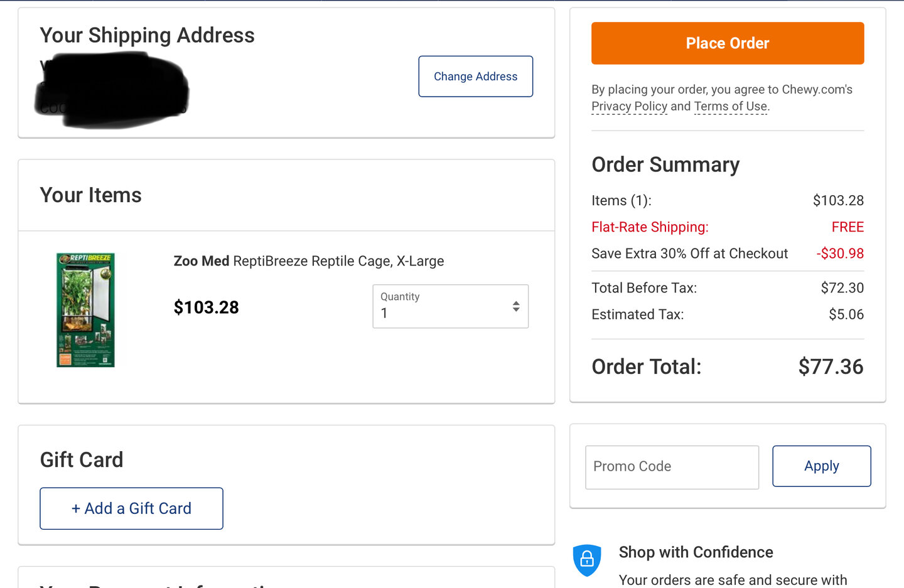Click the red Flat-Rate Shipping label
The height and width of the screenshot is (588, 904).
point(650,227)
